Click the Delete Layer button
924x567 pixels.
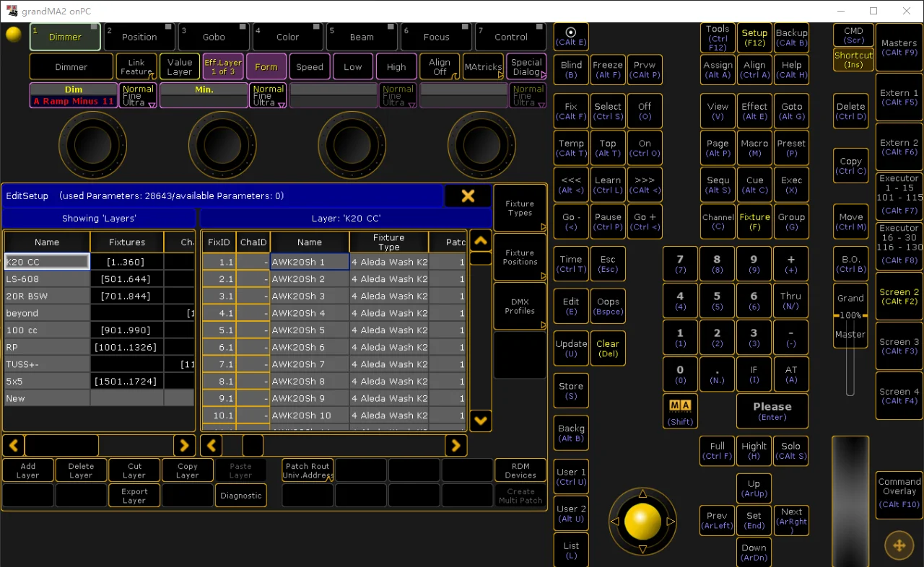(81, 470)
